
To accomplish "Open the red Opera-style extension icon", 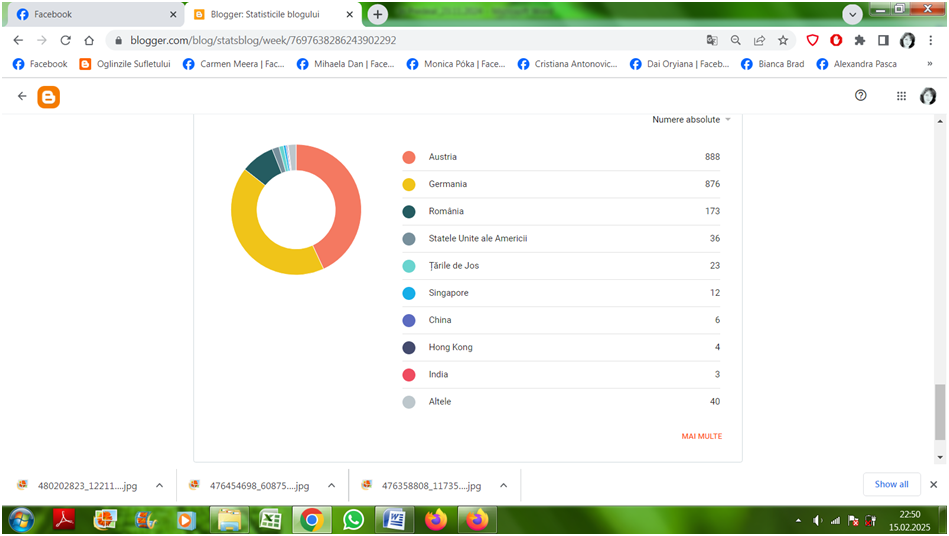I will tap(836, 40).
